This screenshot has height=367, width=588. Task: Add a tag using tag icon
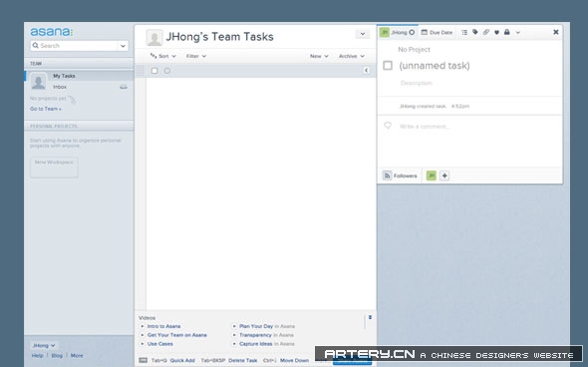coord(475,32)
